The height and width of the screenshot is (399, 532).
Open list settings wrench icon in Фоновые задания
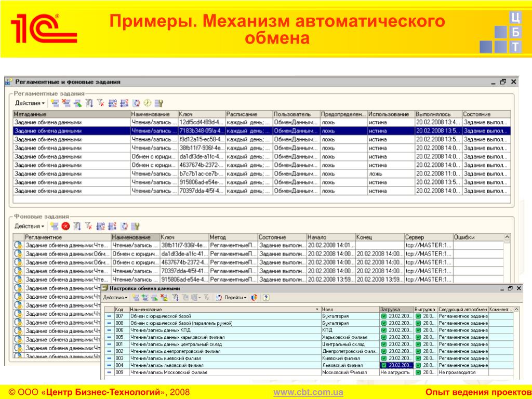click(x=136, y=227)
